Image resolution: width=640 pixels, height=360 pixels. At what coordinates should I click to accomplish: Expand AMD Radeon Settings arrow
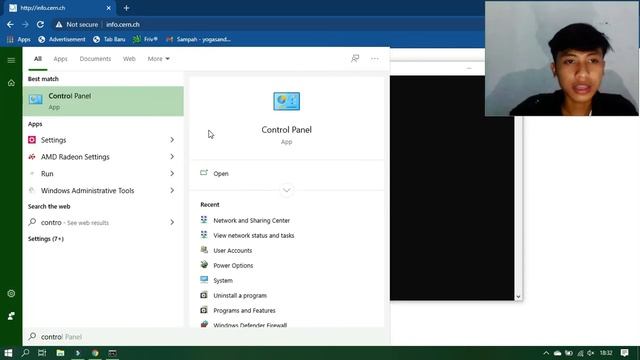click(172, 157)
